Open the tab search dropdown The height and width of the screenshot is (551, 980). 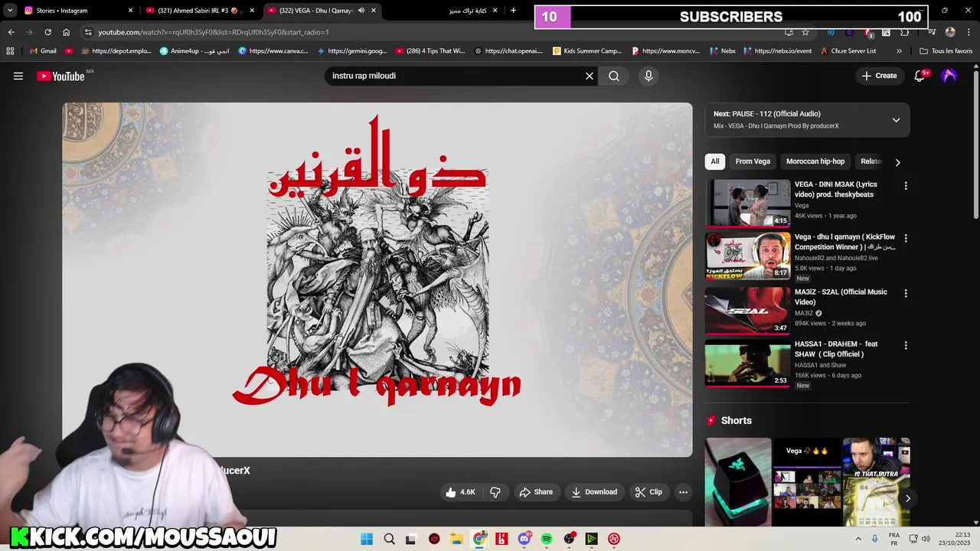[x=10, y=11]
